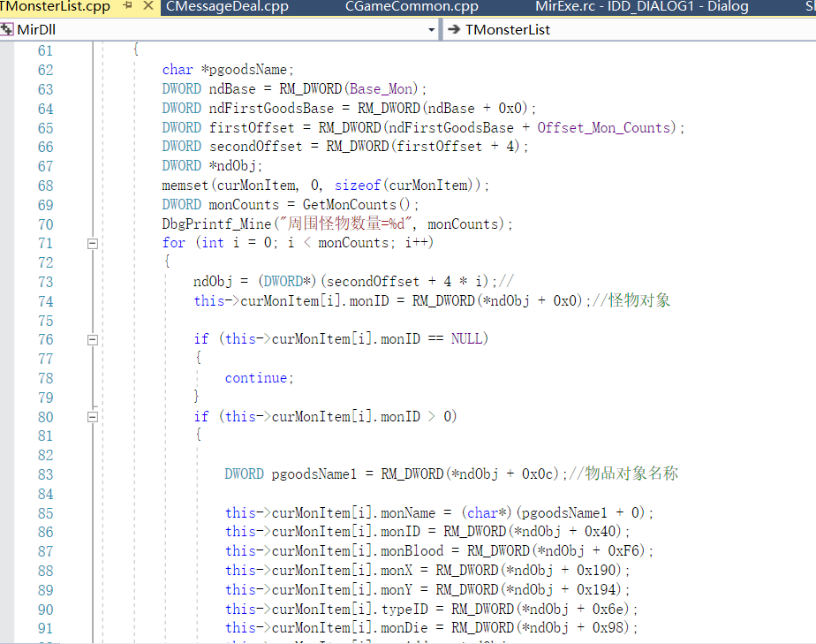Click the sizeof keyword on line 68
The height and width of the screenshot is (644, 816).
coord(355,186)
